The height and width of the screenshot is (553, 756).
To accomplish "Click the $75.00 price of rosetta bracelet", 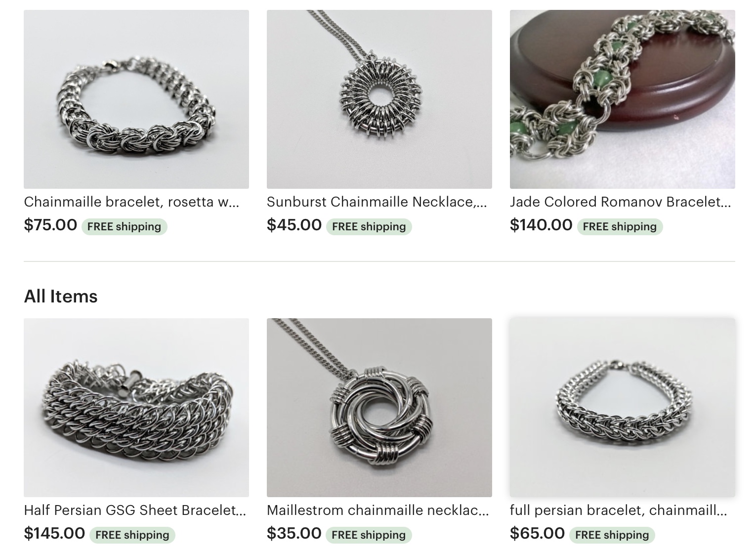I will pyautogui.click(x=50, y=225).
